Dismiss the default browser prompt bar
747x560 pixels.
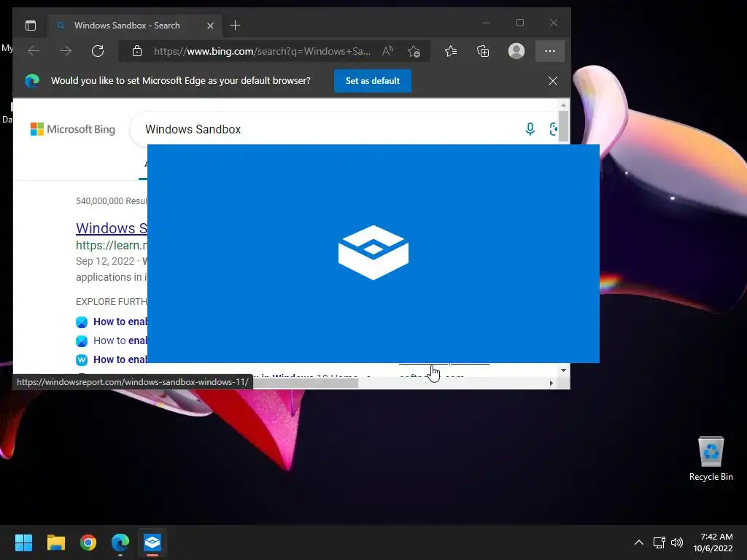point(553,81)
